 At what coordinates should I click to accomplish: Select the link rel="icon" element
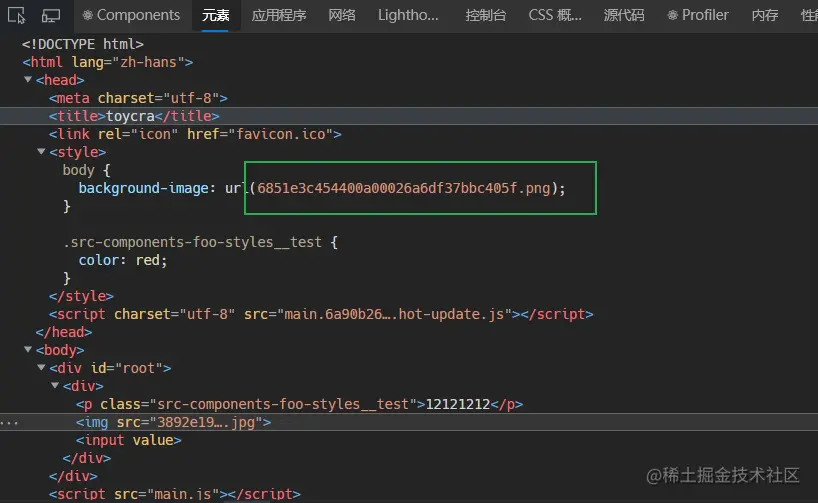coord(195,134)
